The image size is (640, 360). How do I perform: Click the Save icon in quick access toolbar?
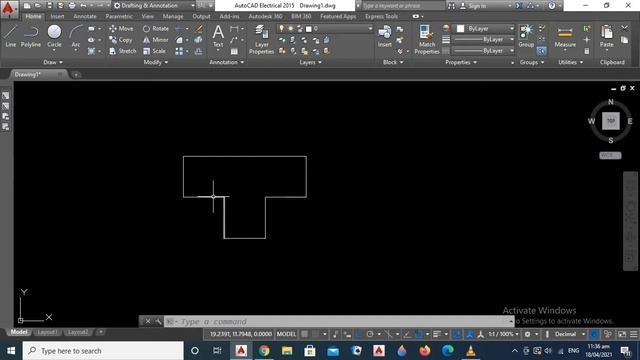click(49, 6)
